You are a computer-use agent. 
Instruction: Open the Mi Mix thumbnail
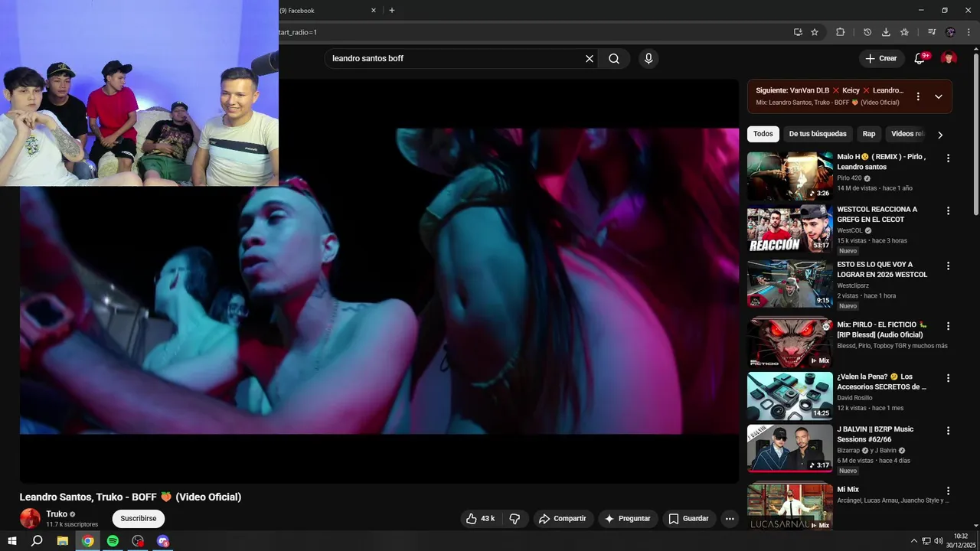[x=790, y=507]
